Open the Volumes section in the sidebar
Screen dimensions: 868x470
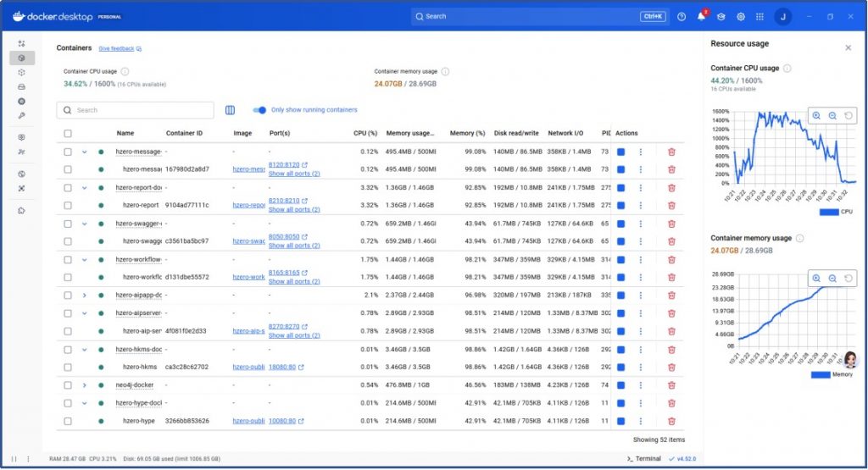click(22, 86)
